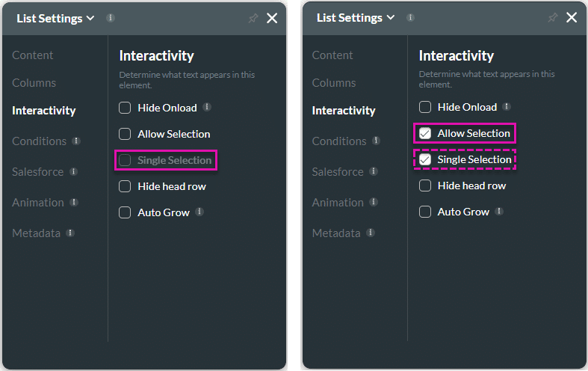Click info icon next to Hide Onload in right panel

(507, 107)
